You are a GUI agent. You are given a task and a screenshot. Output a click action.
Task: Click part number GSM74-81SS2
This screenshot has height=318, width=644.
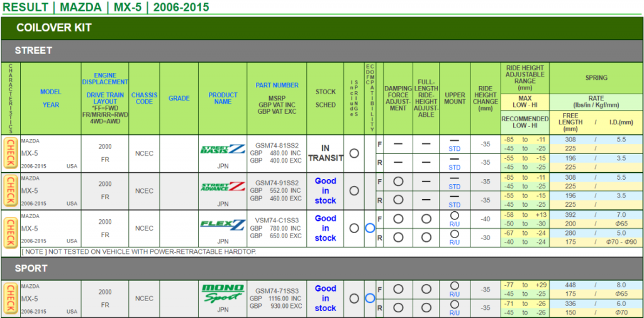[277, 145]
